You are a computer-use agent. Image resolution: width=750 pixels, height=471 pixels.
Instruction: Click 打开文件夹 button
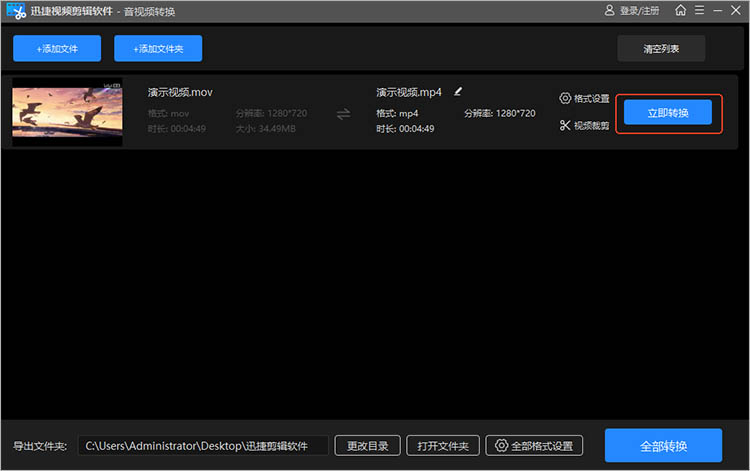pyautogui.click(x=443, y=446)
